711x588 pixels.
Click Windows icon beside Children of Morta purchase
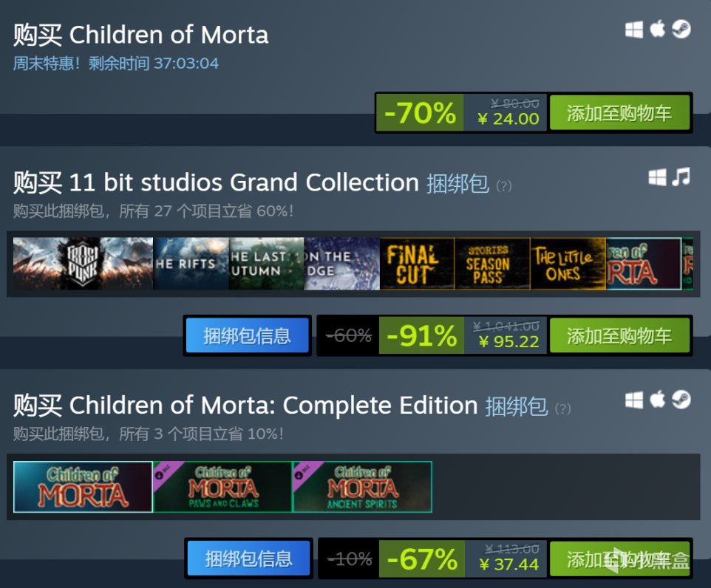click(634, 30)
